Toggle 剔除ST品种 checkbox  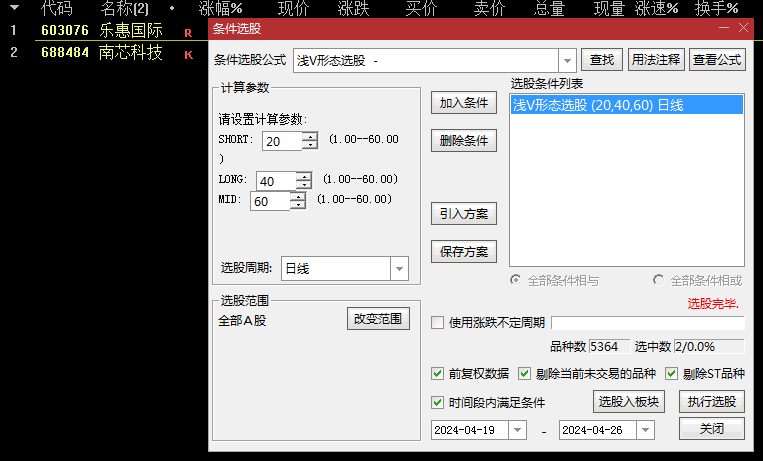[x=672, y=373]
